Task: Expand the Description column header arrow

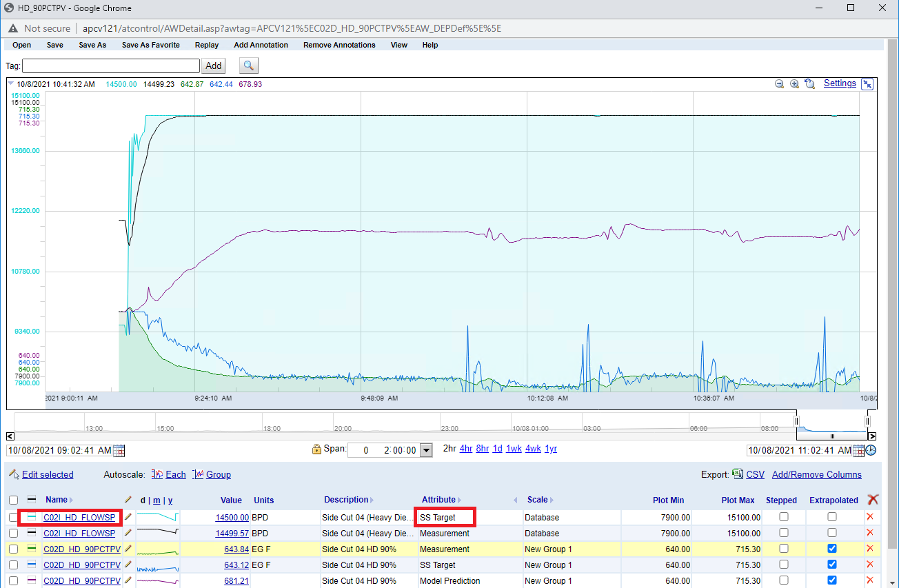Action: 372,500
